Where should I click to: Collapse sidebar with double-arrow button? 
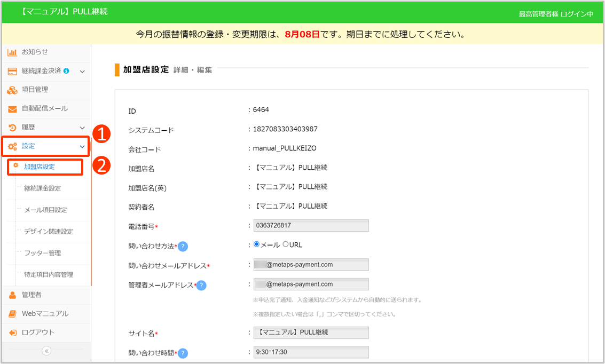click(46, 351)
